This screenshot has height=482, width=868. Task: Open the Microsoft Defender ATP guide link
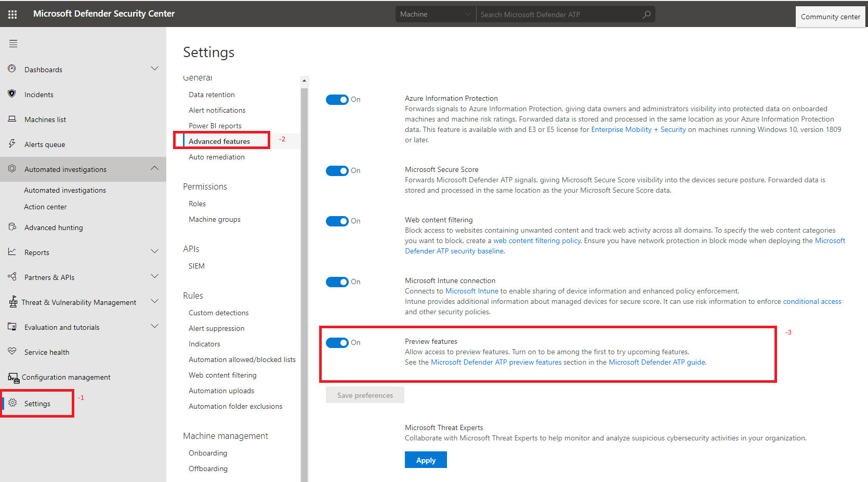pyautogui.click(x=657, y=362)
